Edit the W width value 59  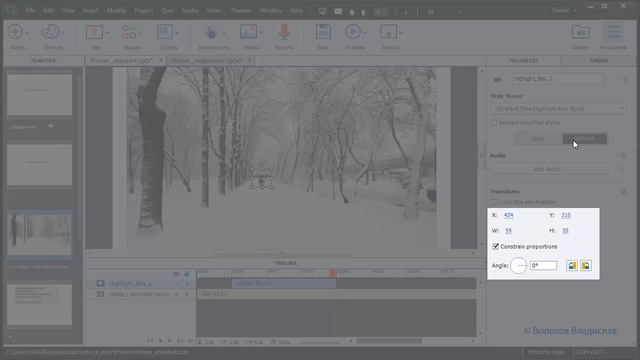508,231
